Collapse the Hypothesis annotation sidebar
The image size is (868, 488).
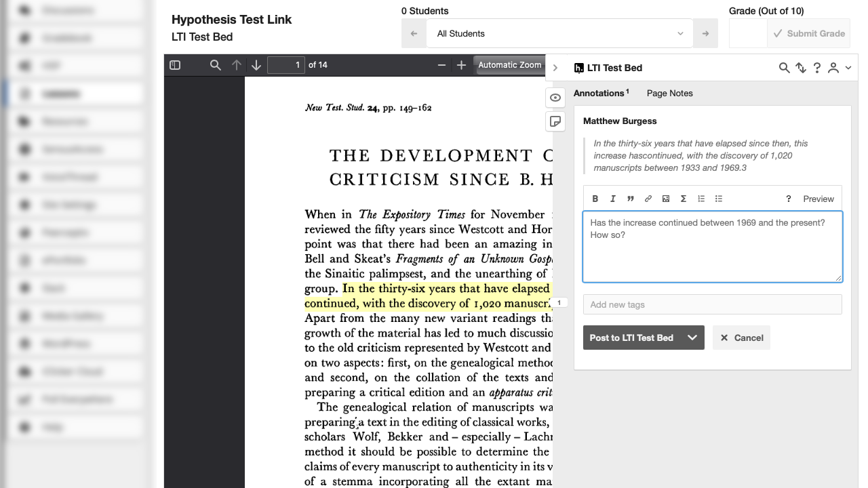pyautogui.click(x=555, y=68)
